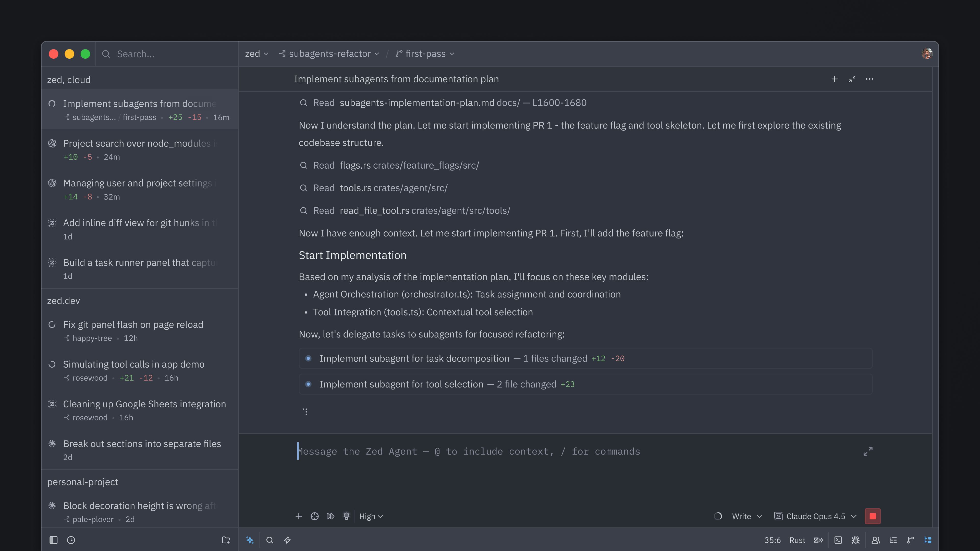Open the tools.rs crates/agent/src link
Image resolution: width=980 pixels, height=551 pixels.
tap(393, 188)
